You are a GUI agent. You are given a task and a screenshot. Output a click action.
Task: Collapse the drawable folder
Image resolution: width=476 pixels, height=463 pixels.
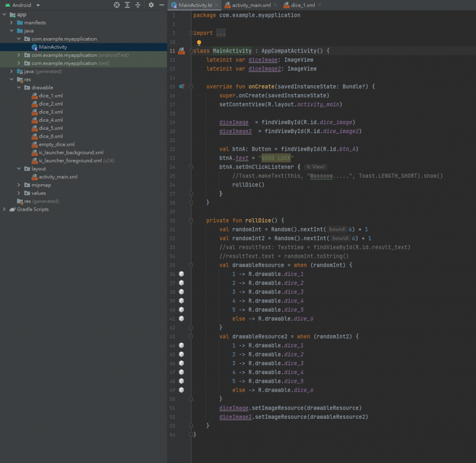pos(19,87)
